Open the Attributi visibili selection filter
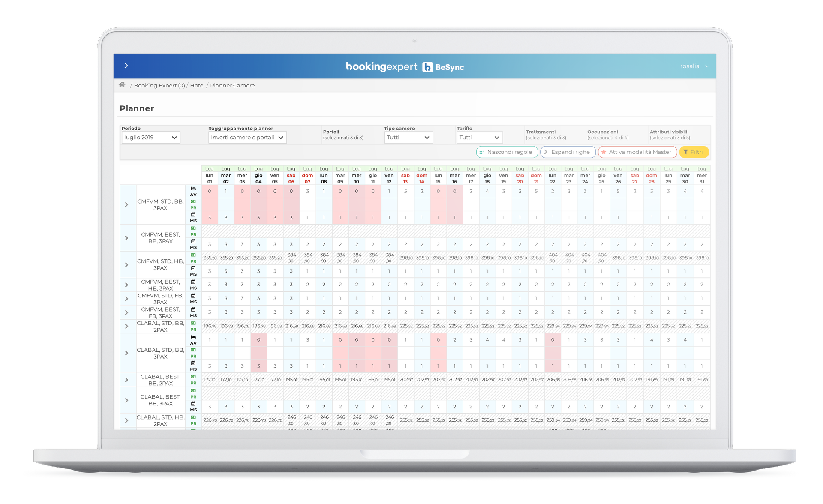The image size is (823, 504). (670, 135)
